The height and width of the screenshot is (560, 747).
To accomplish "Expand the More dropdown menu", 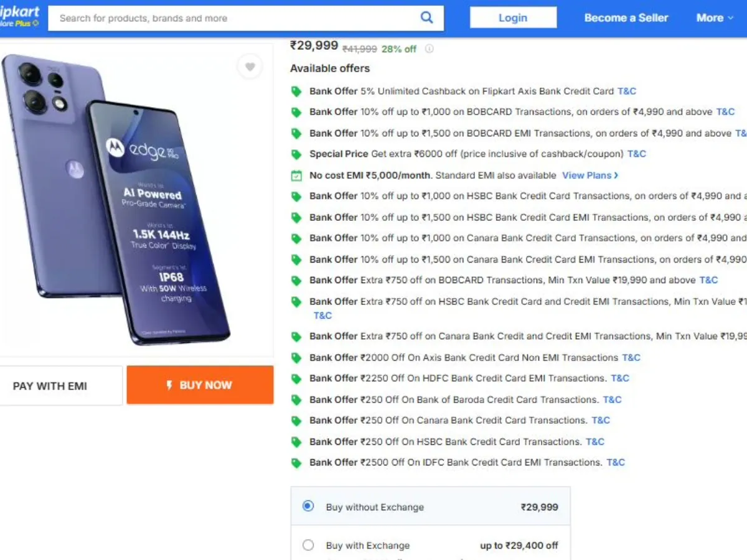I will click(x=715, y=18).
